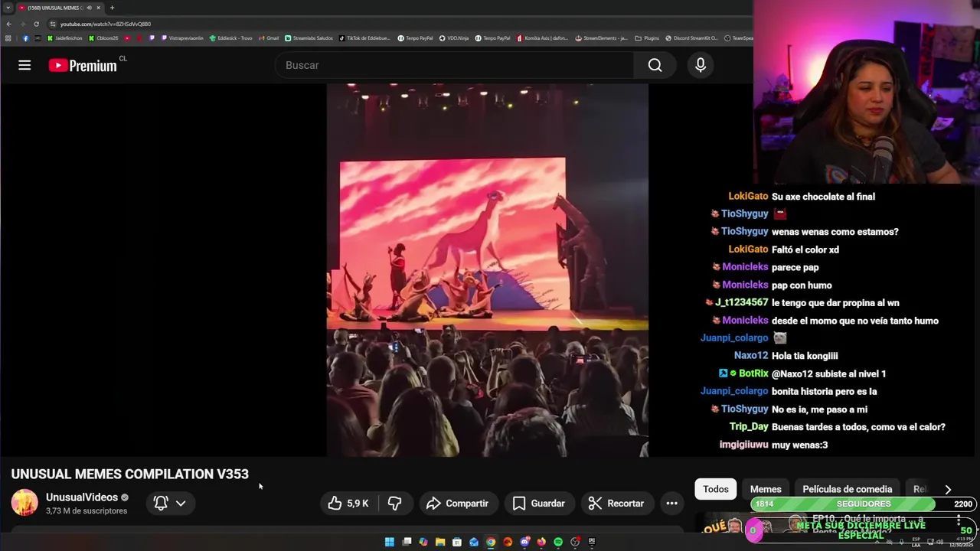Focus the Buscar search field

[x=455, y=65]
